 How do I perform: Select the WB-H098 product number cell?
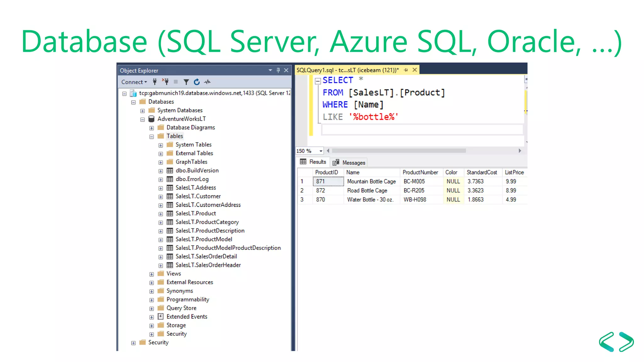[421, 200]
